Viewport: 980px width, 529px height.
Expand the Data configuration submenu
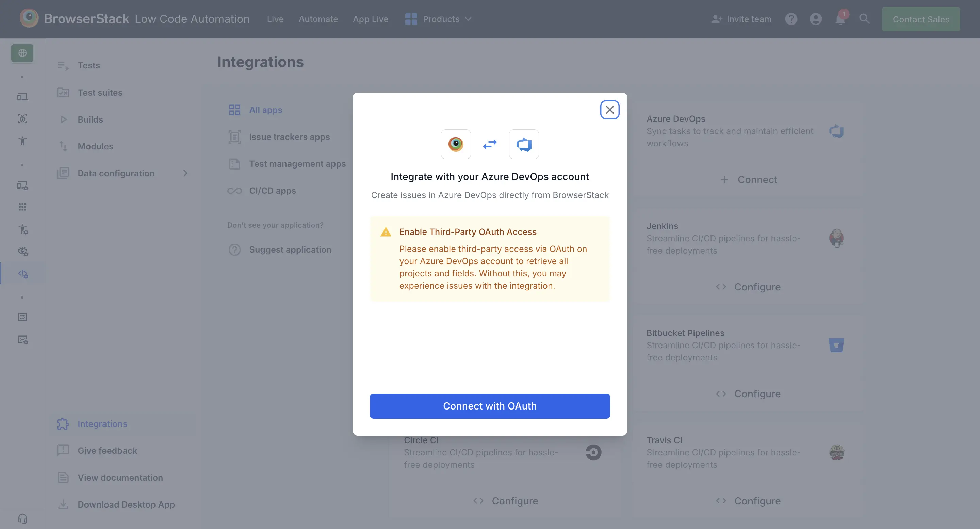185,173
